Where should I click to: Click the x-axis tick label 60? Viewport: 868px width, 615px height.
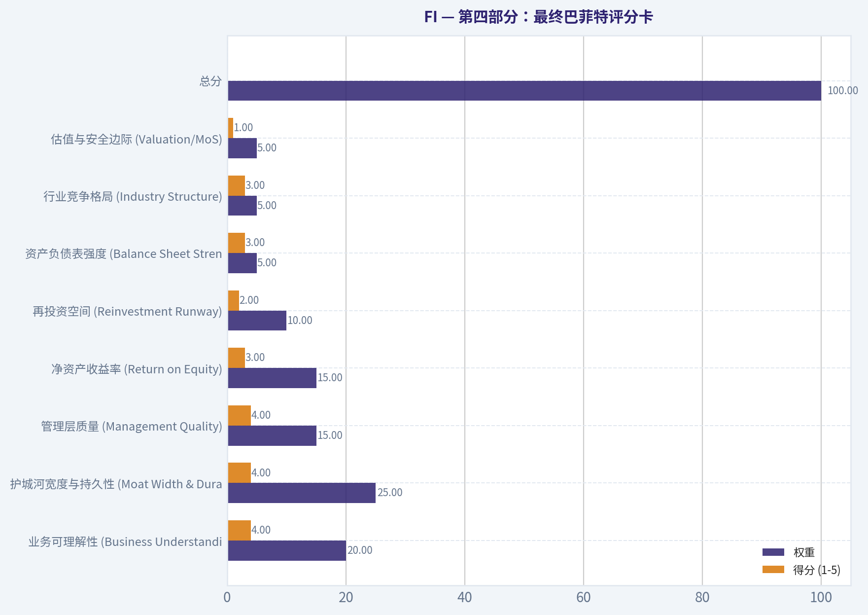tap(584, 598)
